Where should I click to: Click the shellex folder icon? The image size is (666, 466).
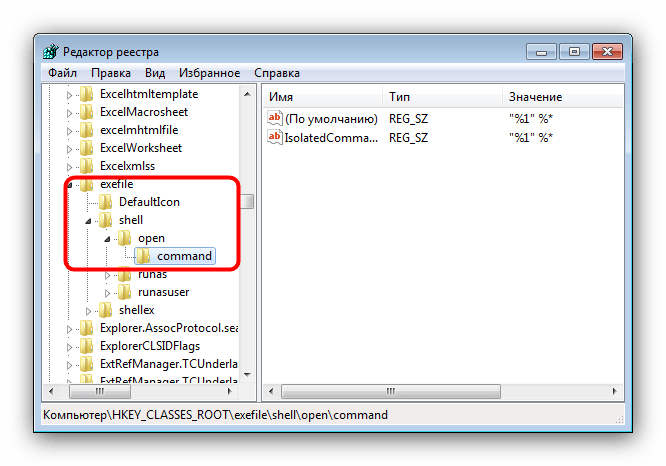pos(105,310)
